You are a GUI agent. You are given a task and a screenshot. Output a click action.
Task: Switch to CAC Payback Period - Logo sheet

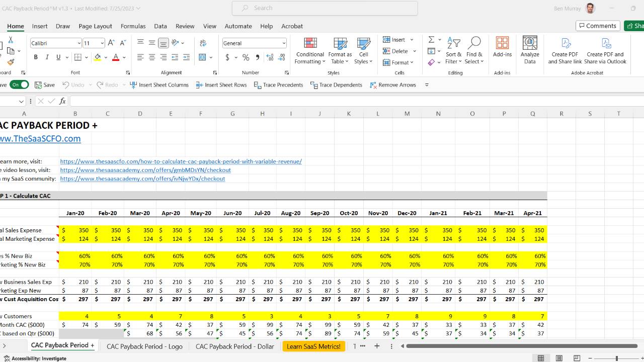[x=144, y=346]
